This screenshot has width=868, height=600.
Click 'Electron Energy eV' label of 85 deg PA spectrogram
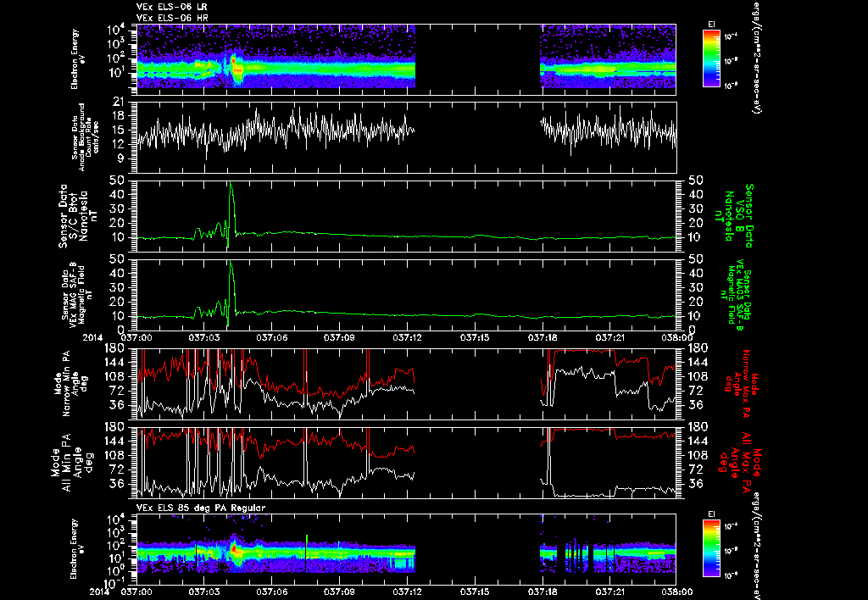point(77,549)
